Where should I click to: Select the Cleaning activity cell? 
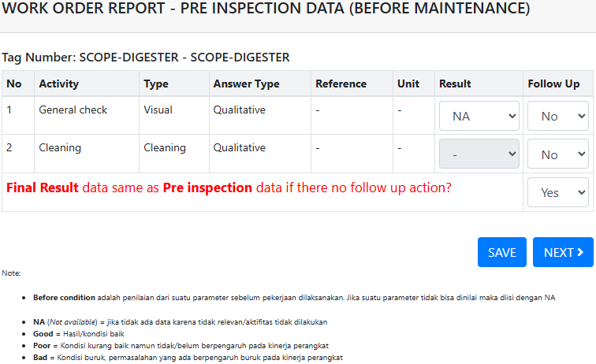coord(60,147)
